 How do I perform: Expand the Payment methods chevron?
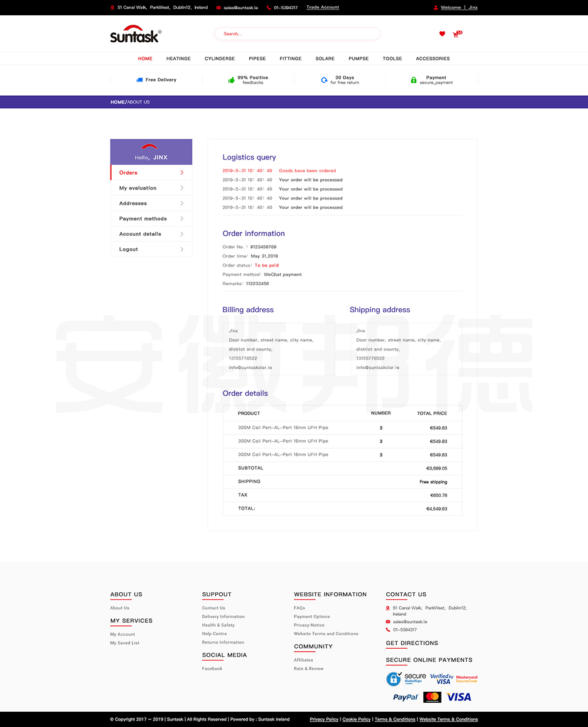click(182, 219)
